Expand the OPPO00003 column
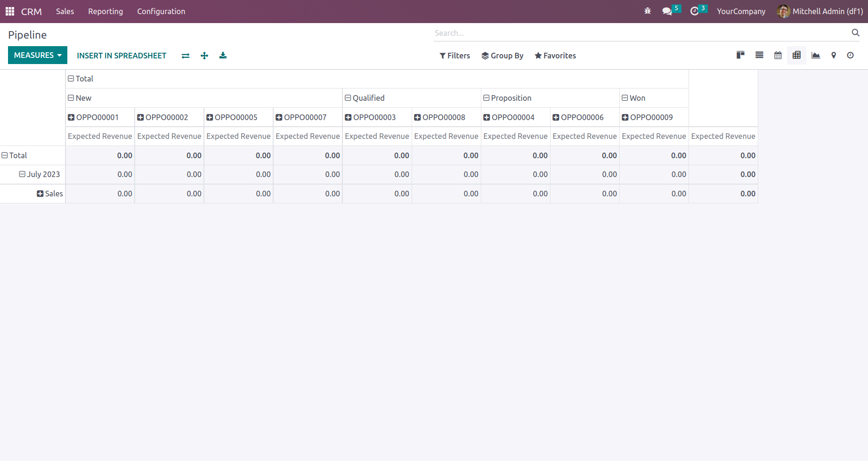The height and width of the screenshot is (461, 868). point(370,117)
